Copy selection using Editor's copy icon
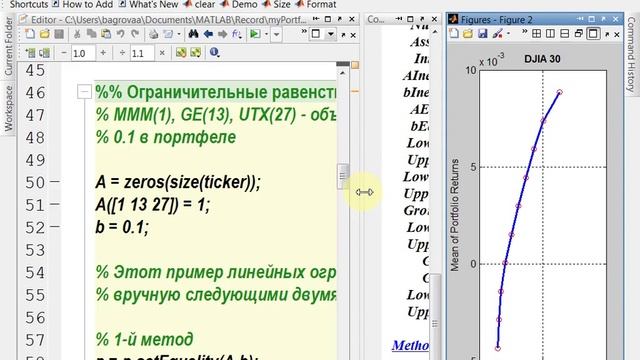Image resolution: width=640 pixels, height=360 pixels. [91, 34]
